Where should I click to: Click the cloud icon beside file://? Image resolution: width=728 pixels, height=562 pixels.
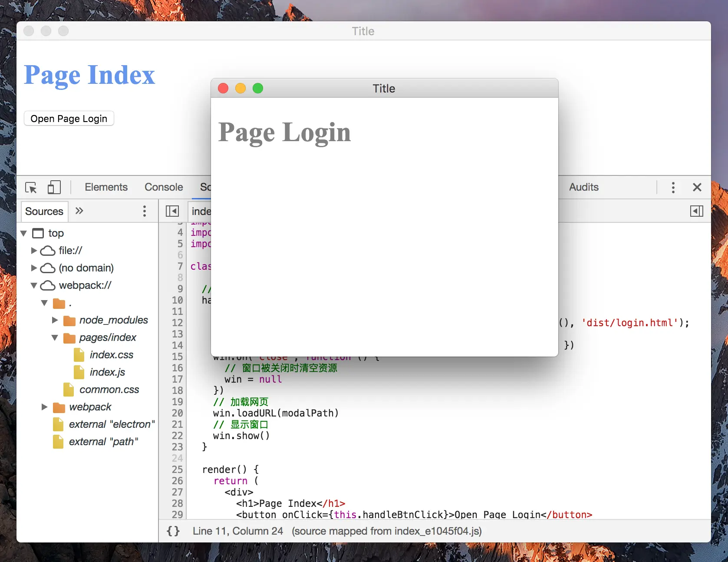[48, 251]
